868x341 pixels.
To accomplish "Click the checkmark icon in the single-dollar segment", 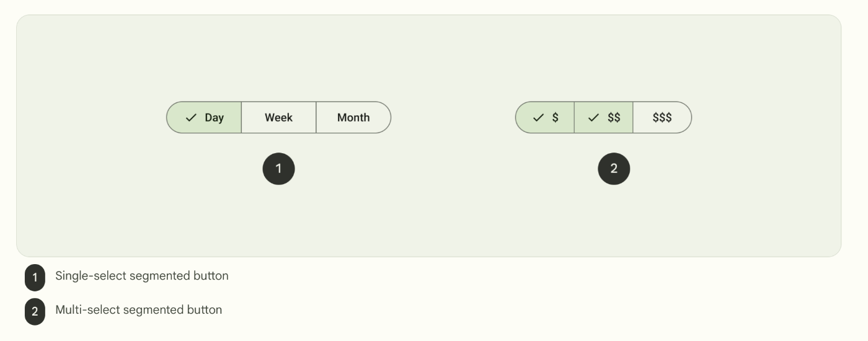I will click(538, 118).
